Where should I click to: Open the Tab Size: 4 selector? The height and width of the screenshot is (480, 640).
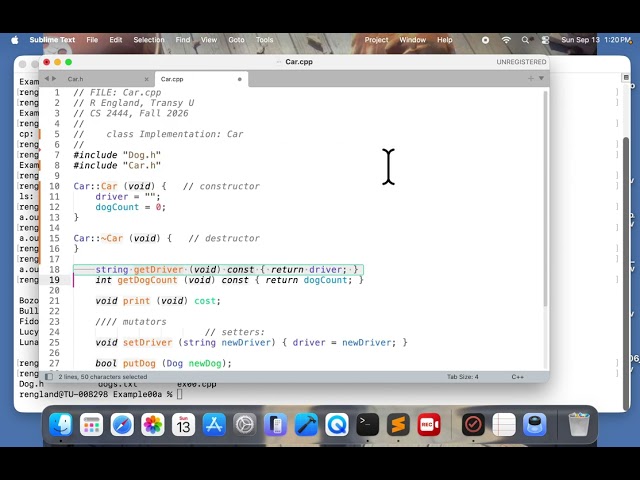pos(462,377)
